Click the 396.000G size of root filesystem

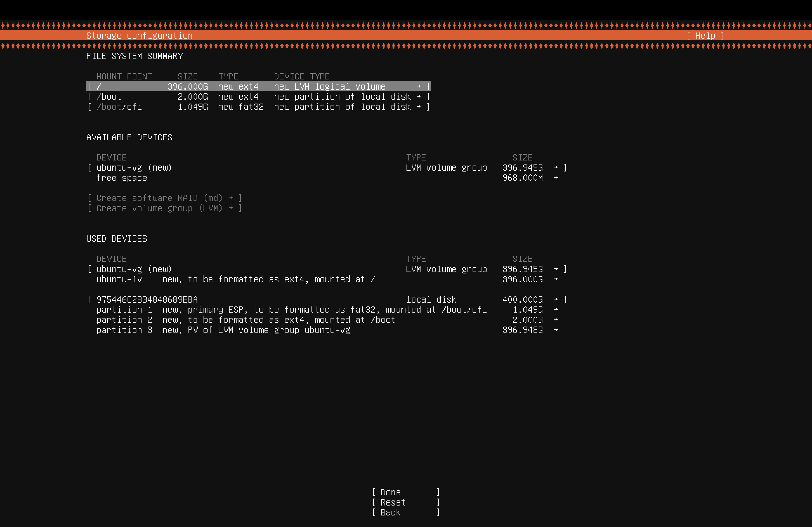pos(188,87)
